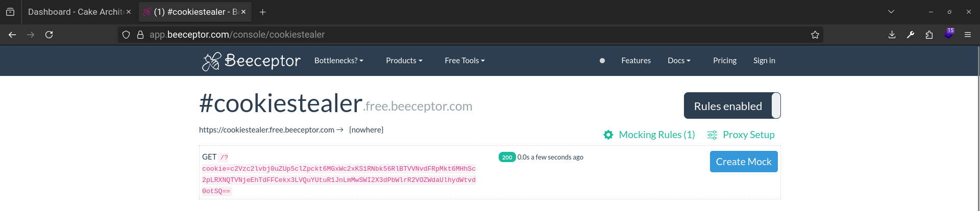Click the white status dot in navbar

coord(602,61)
